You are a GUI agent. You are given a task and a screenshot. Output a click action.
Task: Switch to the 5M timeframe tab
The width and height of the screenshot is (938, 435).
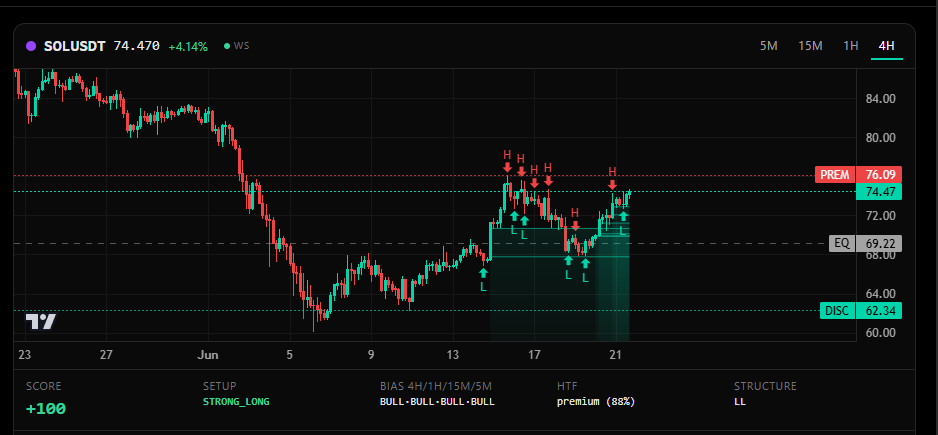(769, 46)
